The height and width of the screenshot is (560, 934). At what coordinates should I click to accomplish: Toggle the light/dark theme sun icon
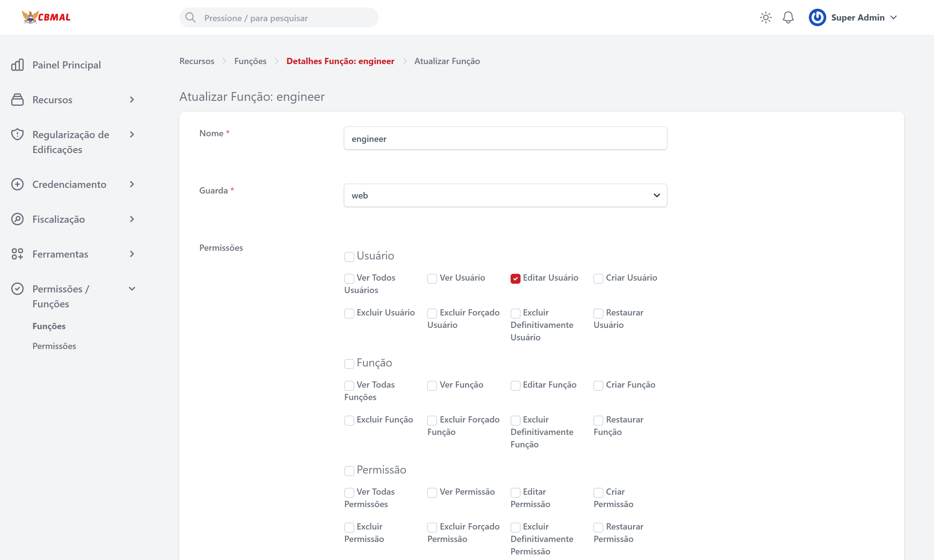[765, 17]
